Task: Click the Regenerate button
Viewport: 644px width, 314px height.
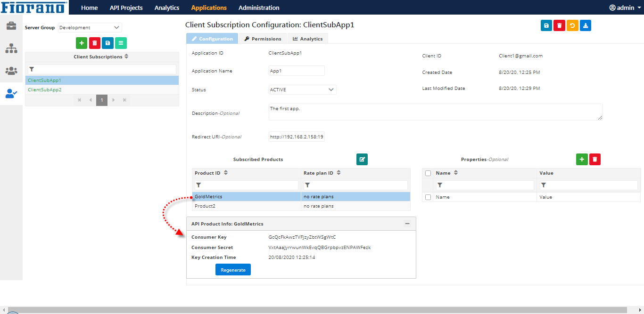Action: (x=233, y=270)
